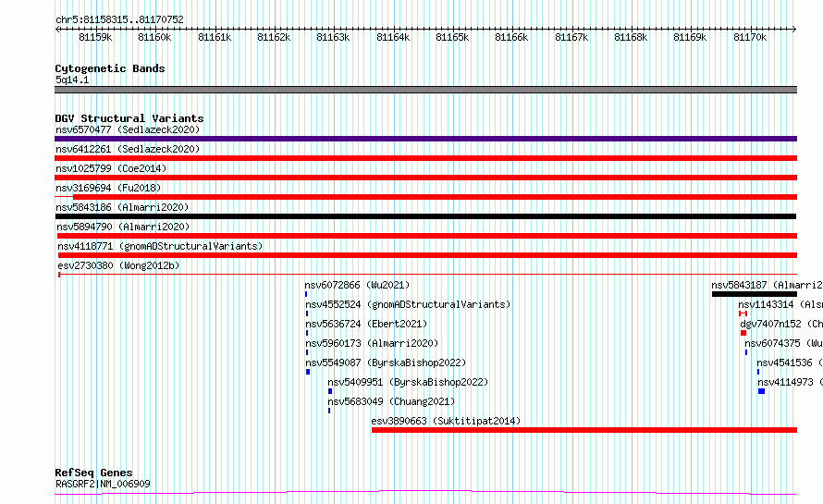Click the nsv6570477 (Sedlazeck2020) variant label
Viewport: 823px width, 504px height.
[x=128, y=129]
